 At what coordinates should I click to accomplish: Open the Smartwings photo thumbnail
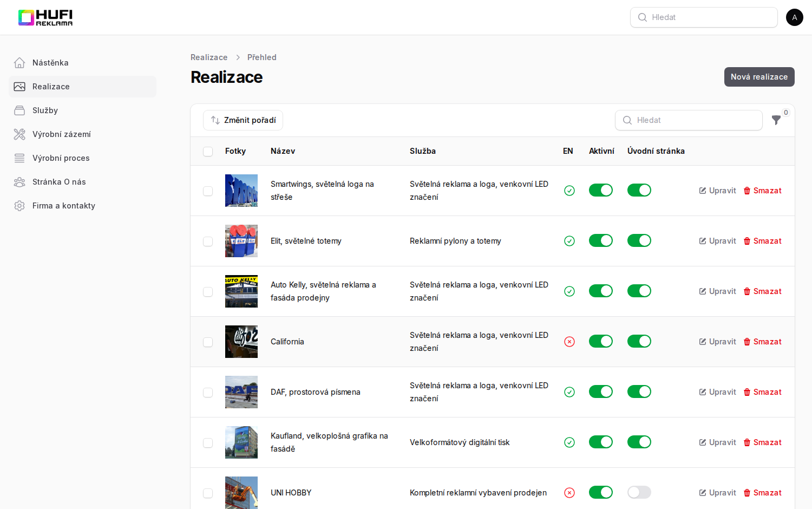click(241, 191)
